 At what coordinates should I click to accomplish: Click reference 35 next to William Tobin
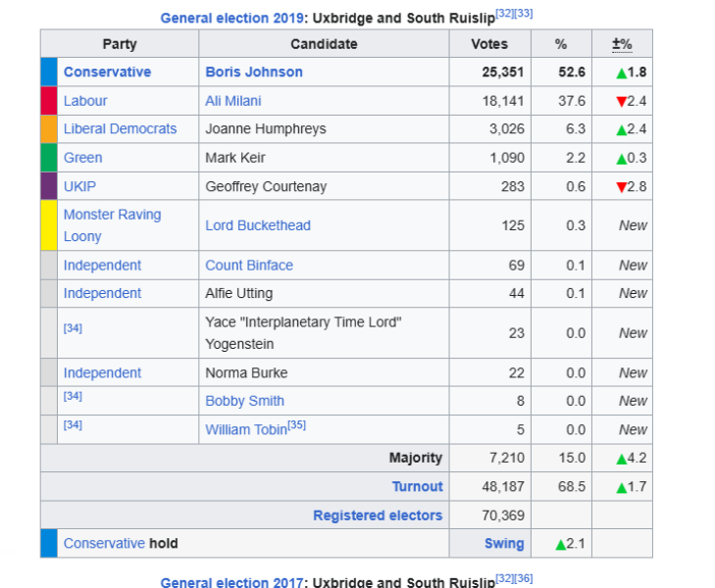[x=297, y=425]
